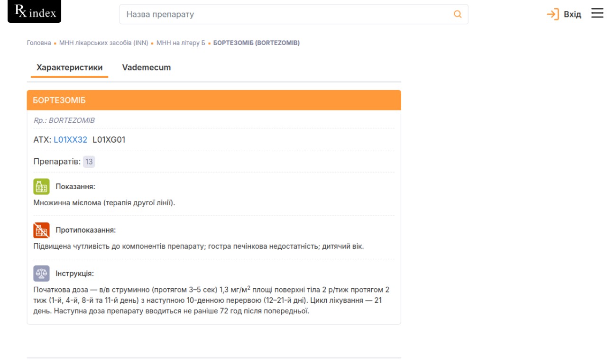Click the L01XG01 ATX code
The height and width of the screenshot is (364, 607).
point(109,140)
